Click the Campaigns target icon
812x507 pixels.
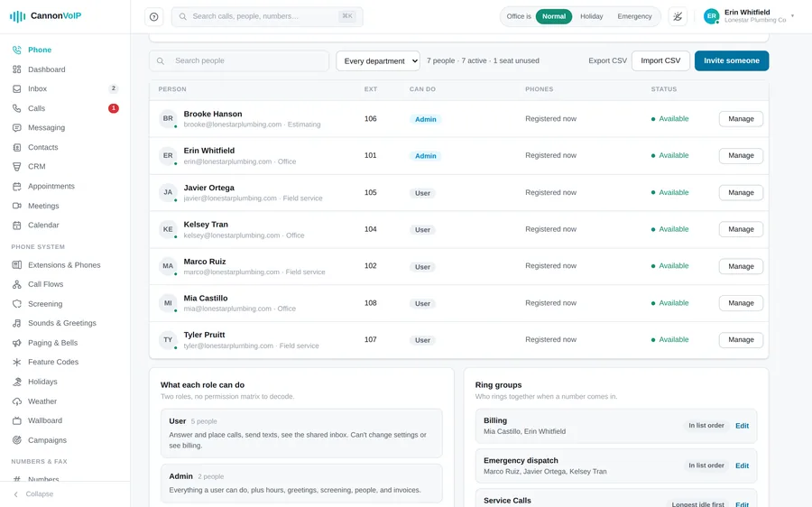17,440
